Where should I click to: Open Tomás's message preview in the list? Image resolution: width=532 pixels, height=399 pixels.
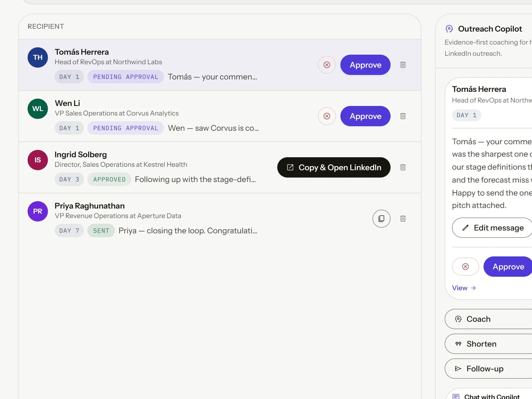(212, 77)
